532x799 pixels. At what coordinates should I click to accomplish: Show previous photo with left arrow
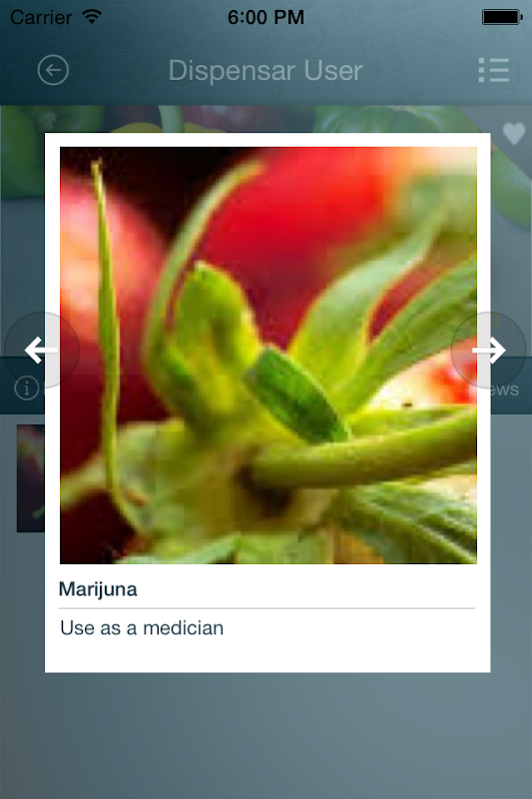[41, 351]
